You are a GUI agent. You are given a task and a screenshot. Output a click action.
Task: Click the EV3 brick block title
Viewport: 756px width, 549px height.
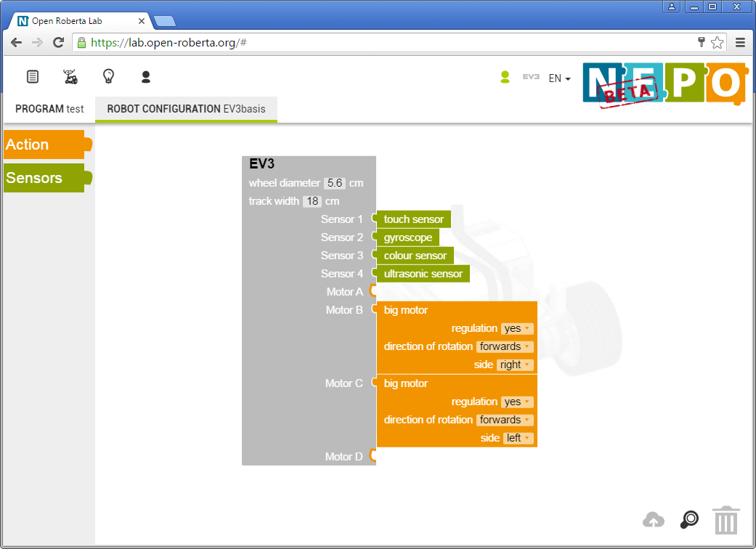pos(261,164)
